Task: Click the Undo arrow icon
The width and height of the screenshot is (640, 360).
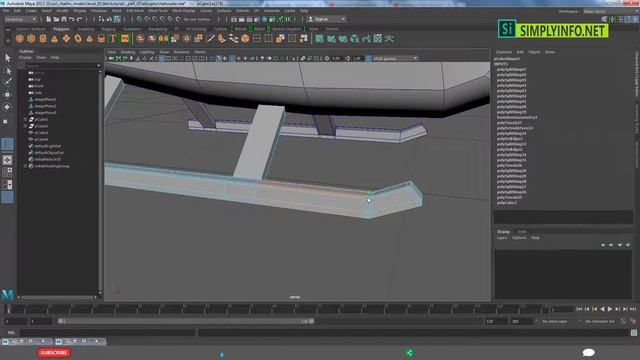Action: pos(71,19)
